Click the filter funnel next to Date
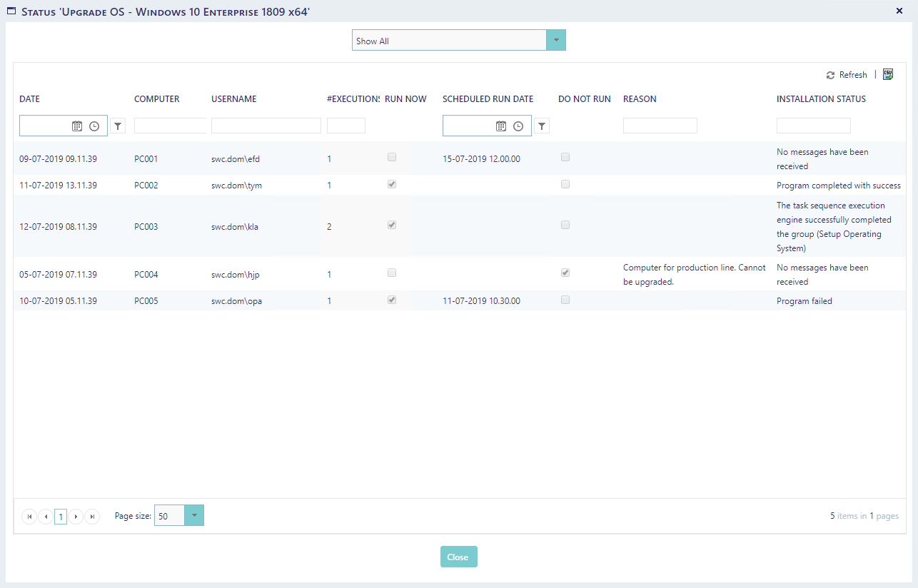 118,126
